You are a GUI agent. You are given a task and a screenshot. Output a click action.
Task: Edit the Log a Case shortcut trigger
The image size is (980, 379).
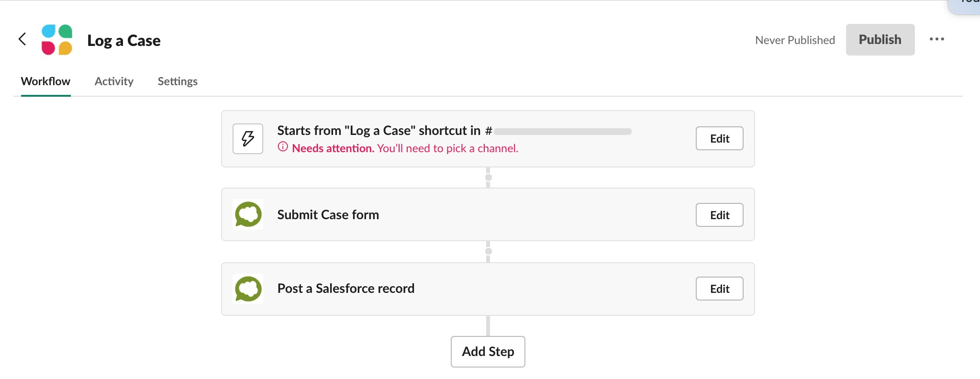pyautogui.click(x=719, y=138)
